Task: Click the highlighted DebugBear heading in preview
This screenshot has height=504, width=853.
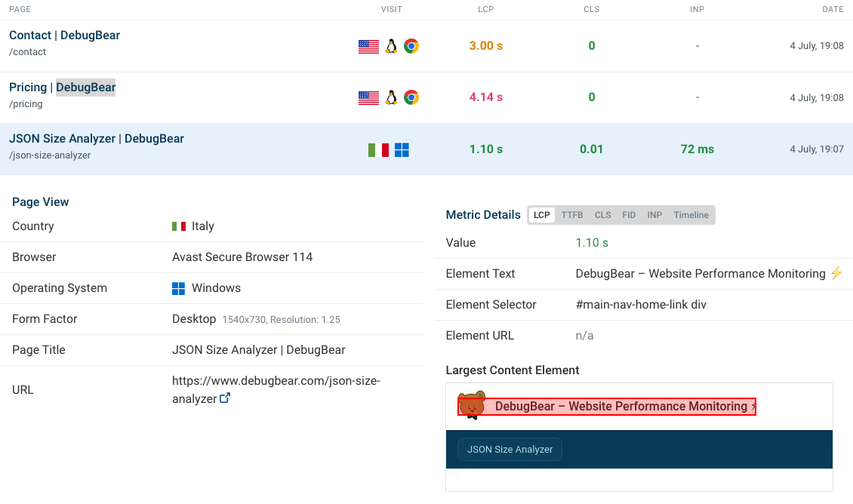Action: [x=607, y=406]
